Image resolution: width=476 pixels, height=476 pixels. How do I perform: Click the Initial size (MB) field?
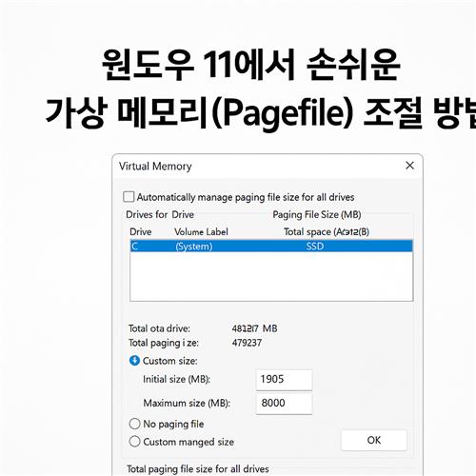point(284,380)
